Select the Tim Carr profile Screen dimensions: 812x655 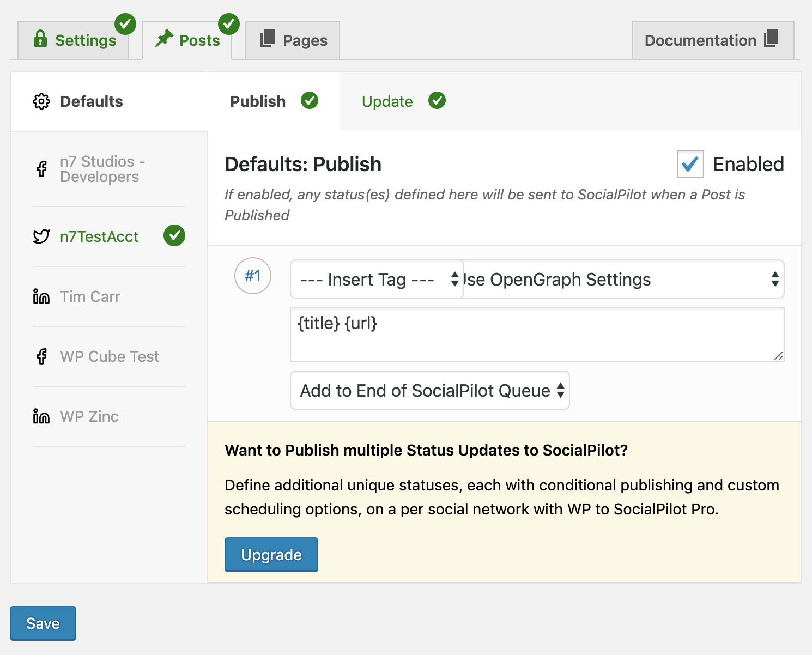click(x=109, y=296)
